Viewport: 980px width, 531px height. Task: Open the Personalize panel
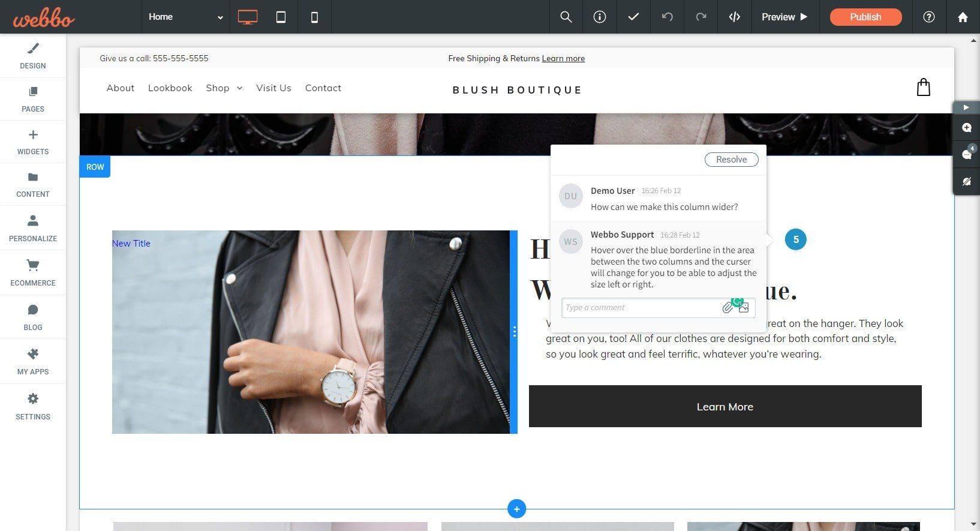(x=33, y=228)
